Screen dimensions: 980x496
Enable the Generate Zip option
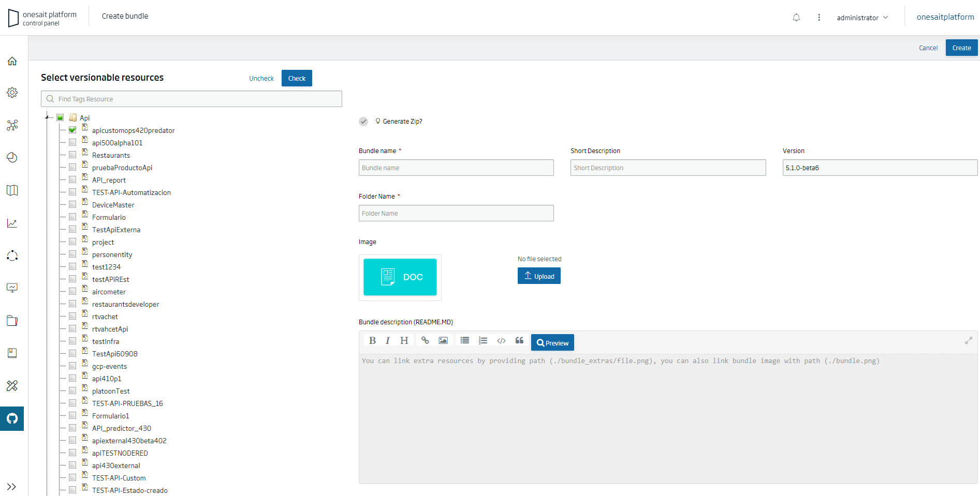pyautogui.click(x=363, y=121)
